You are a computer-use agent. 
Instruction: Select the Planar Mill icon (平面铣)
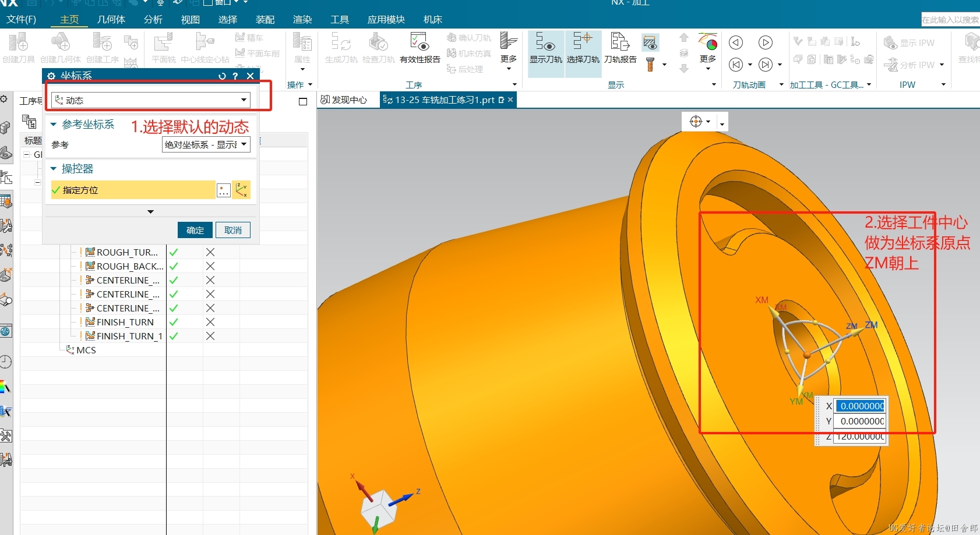tap(164, 48)
